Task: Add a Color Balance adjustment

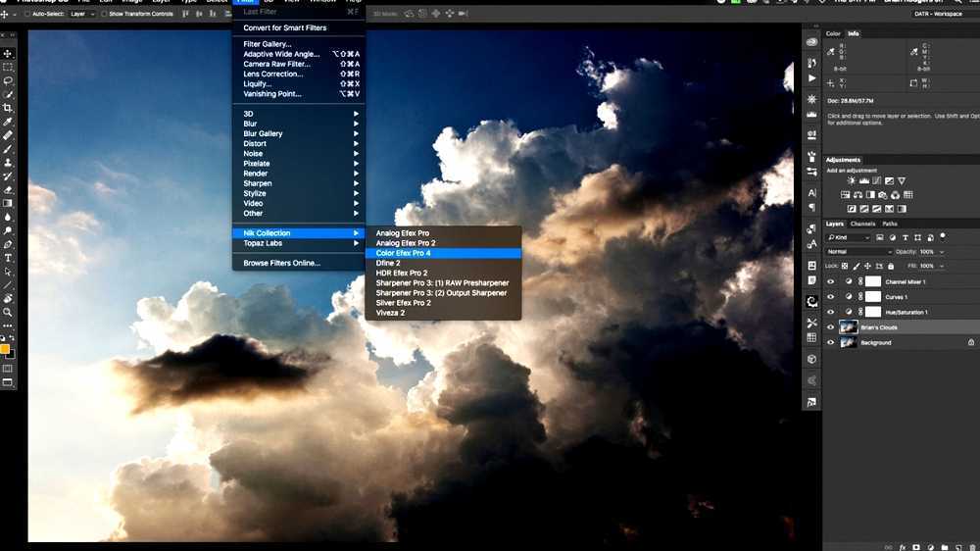Action: click(857, 195)
